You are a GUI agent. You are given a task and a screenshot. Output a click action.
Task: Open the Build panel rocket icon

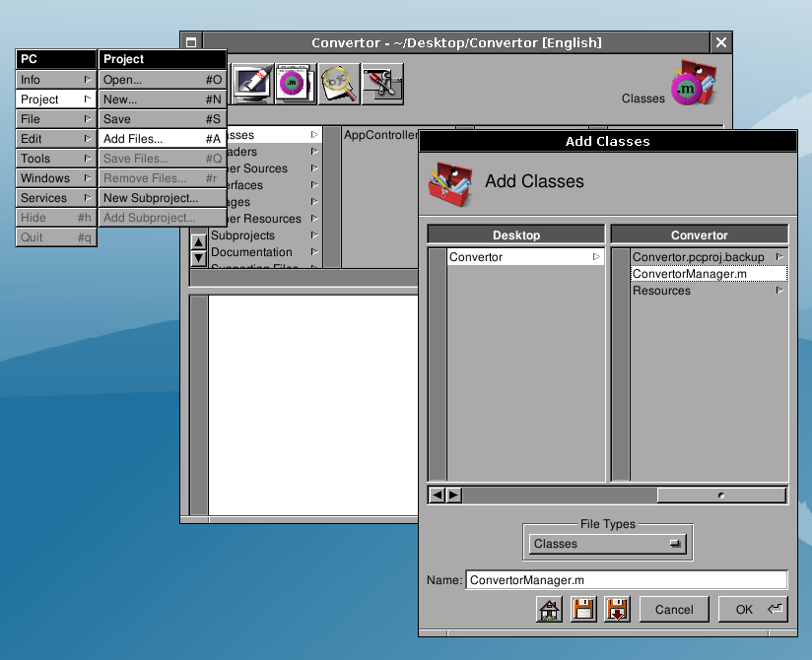250,82
